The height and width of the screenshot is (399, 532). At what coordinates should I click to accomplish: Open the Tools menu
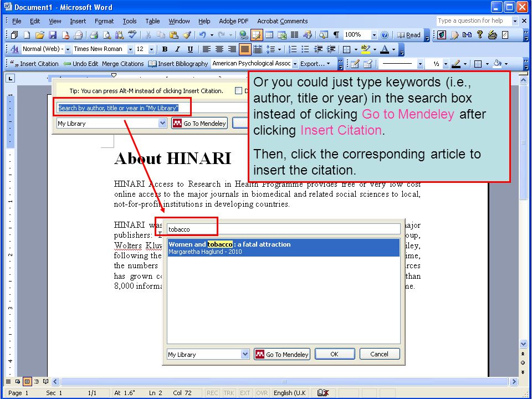[x=130, y=21]
